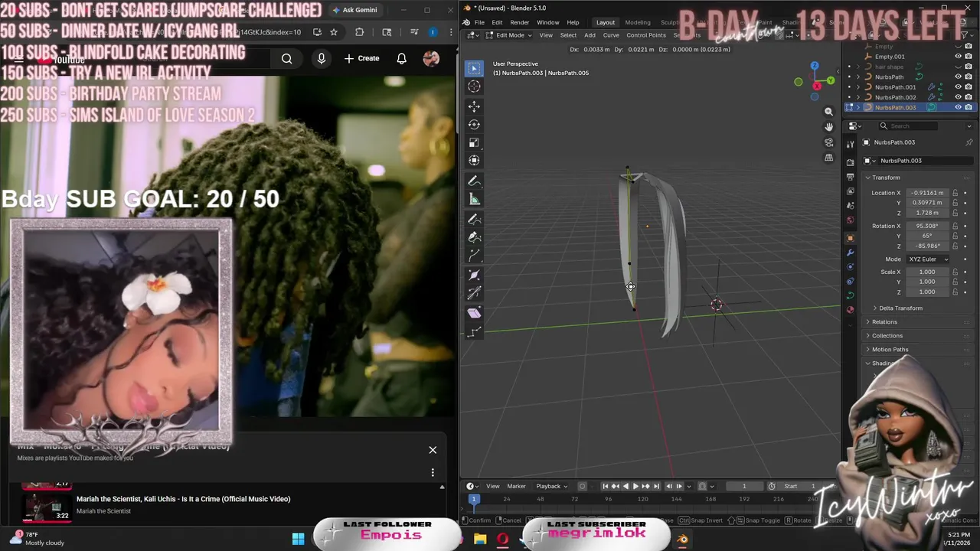
Task: Select the pink Shear tool
Action: tap(474, 313)
